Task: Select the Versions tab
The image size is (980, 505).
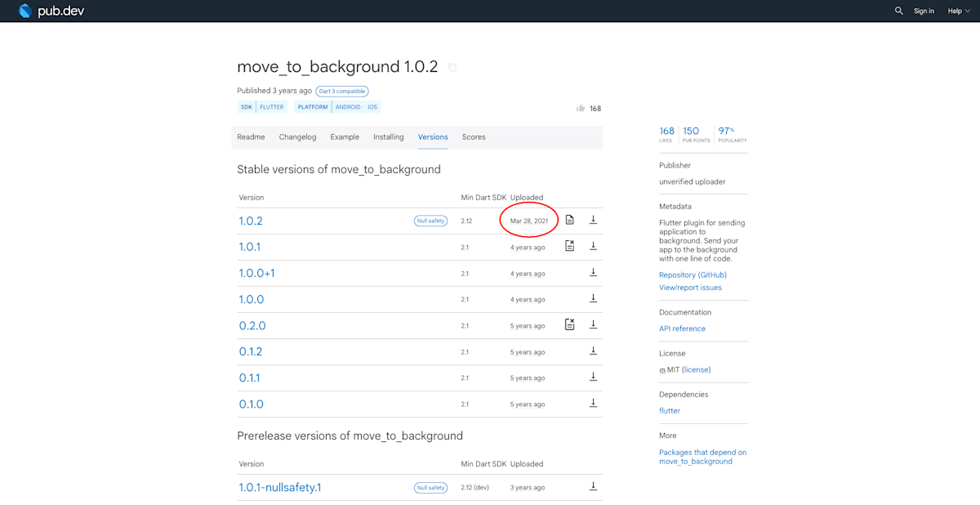Action: pos(433,137)
